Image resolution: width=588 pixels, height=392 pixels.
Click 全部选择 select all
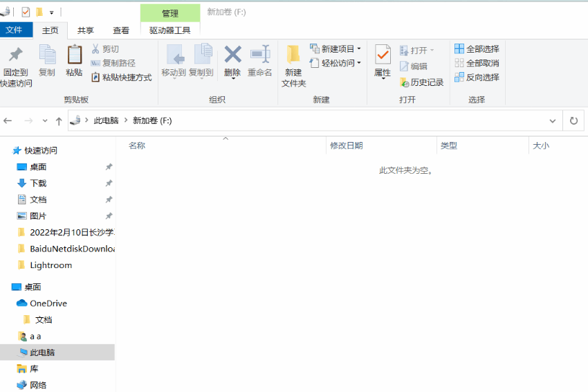tap(477, 48)
